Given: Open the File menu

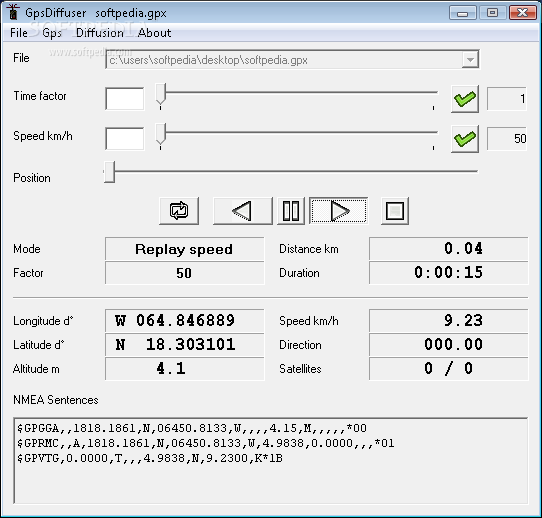Looking at the screenshot, I should (x=19, y=33).
